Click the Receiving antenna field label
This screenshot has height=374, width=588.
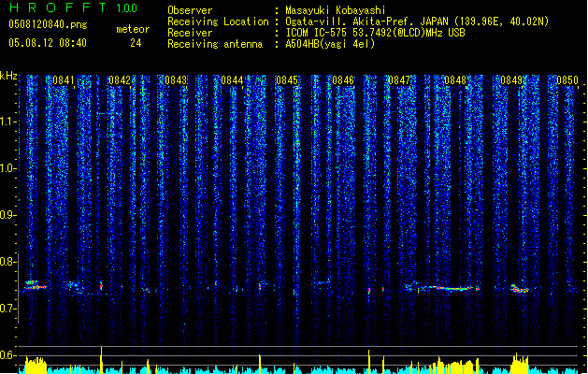click(215, 44)
